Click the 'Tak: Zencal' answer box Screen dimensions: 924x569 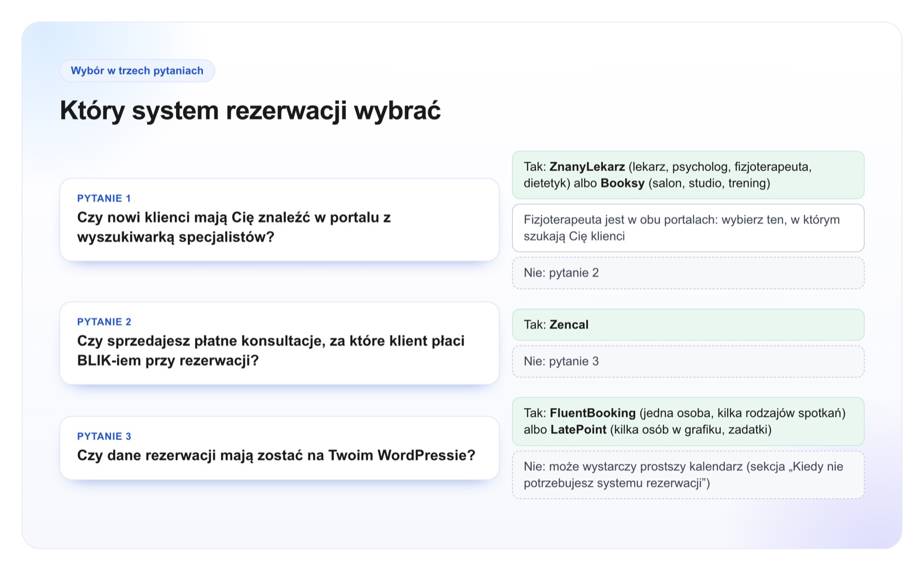(688, 325)
